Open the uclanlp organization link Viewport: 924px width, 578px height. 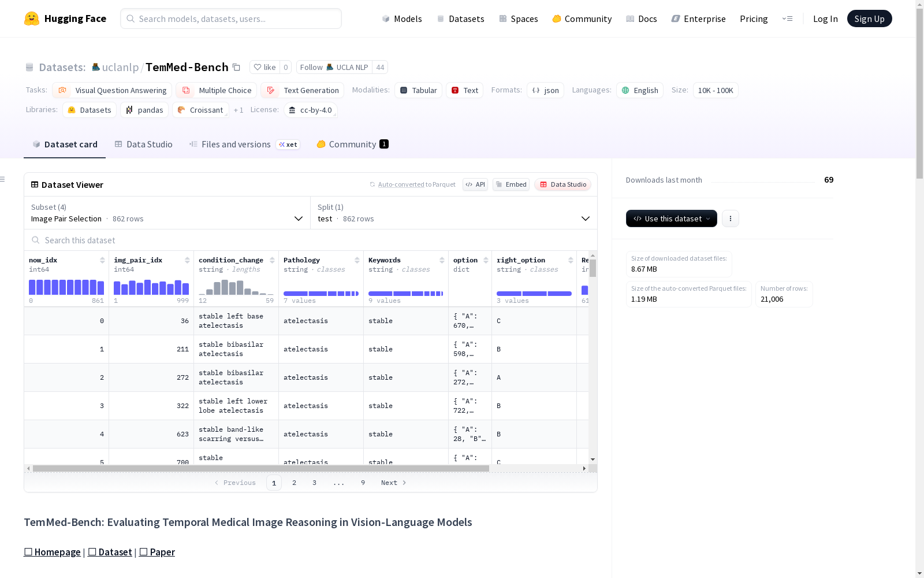(120, 67)
